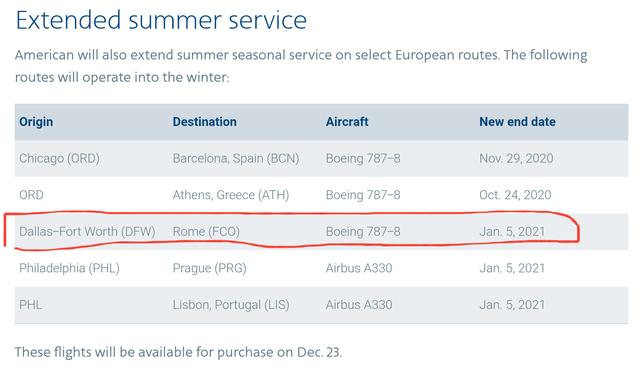The width and height of the screenshot is (640, 368).
Task: Click Airbus A330 in the Lisbon row
Action: coord(359,305)
